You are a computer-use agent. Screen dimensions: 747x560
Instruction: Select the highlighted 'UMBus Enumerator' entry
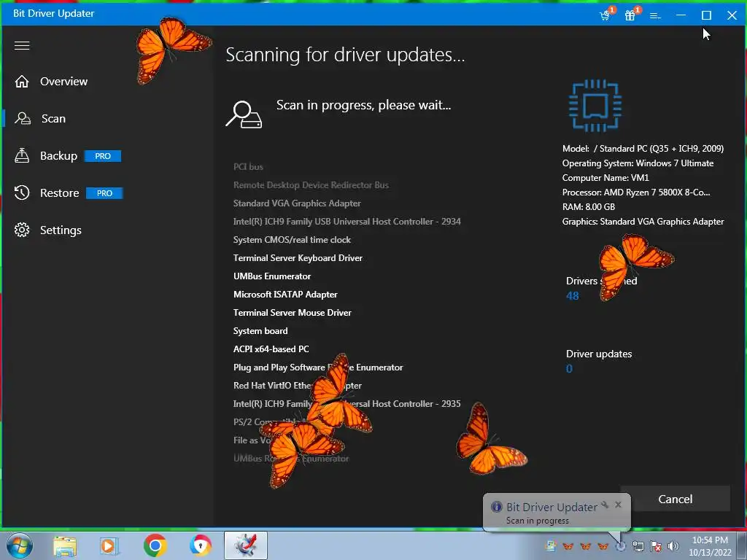(271, 276)
